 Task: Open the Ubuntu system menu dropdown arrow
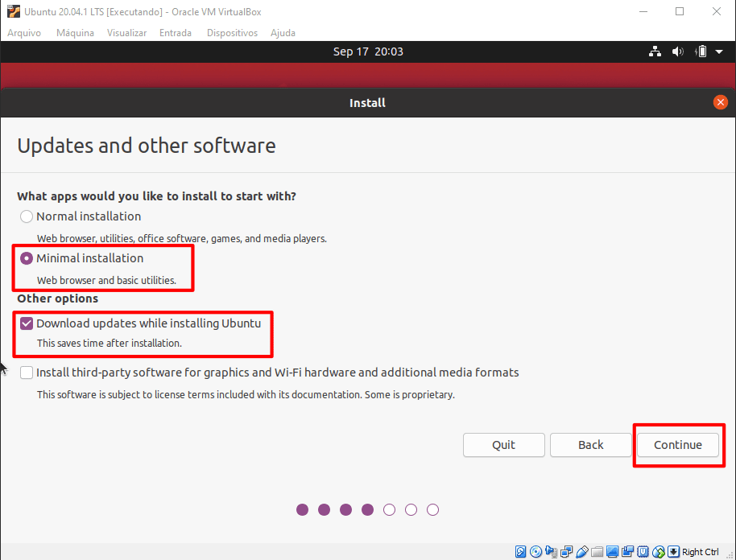(719, 51)
